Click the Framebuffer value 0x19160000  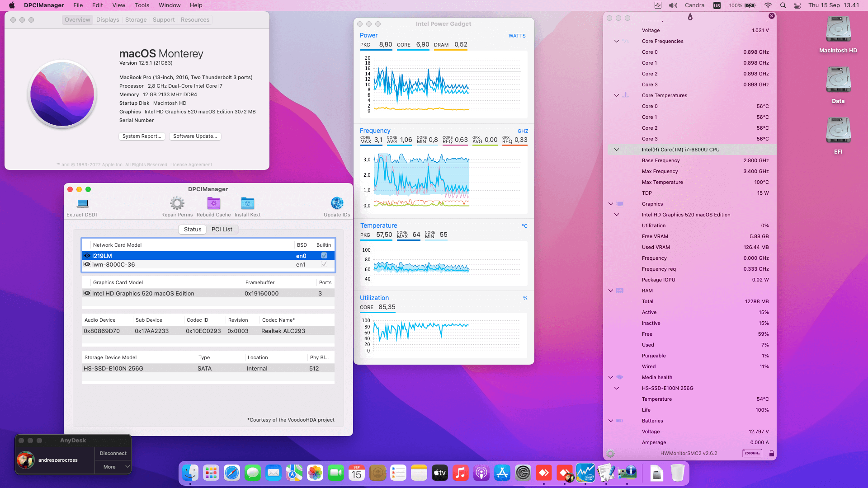(262, 294)
